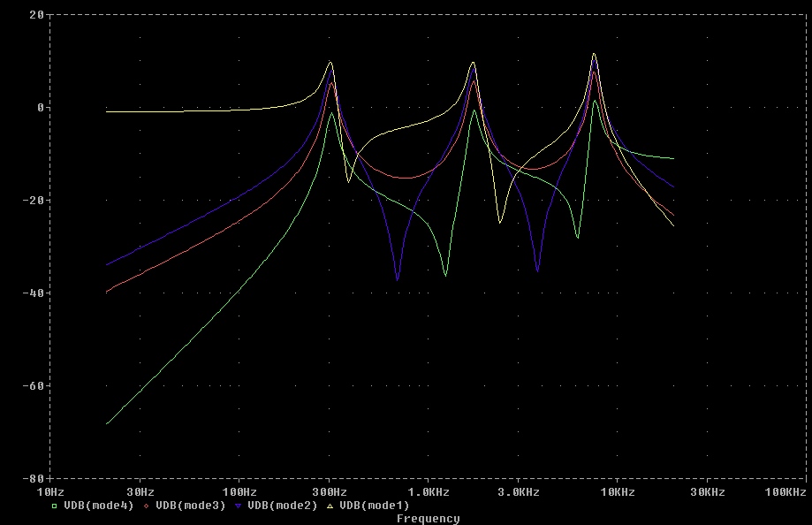Click the 300Hz x-axis tick label
Image resolution: width=812 pixels, height=525 pixels.
(329, 491)
